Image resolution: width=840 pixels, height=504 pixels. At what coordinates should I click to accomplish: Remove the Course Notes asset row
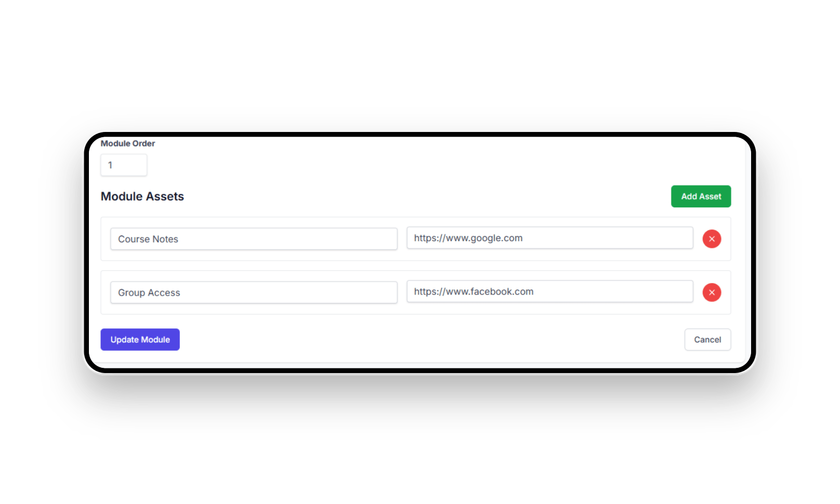coord(712,239)
